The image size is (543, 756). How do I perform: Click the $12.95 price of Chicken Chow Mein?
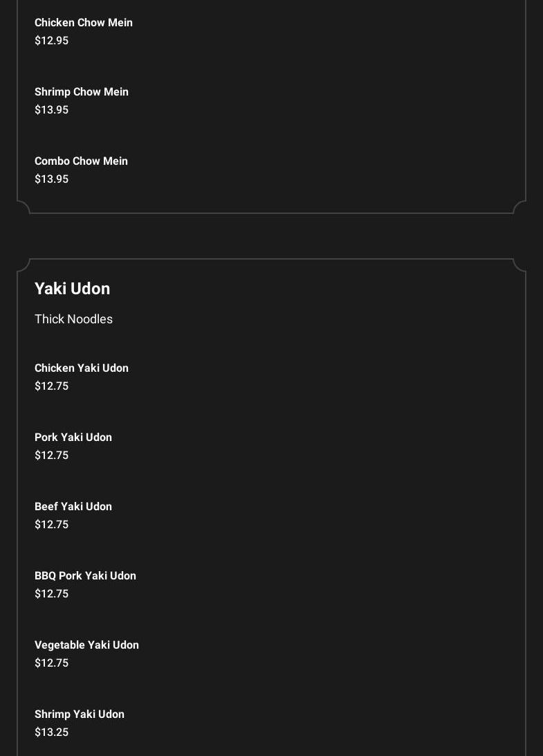[52, 41]
